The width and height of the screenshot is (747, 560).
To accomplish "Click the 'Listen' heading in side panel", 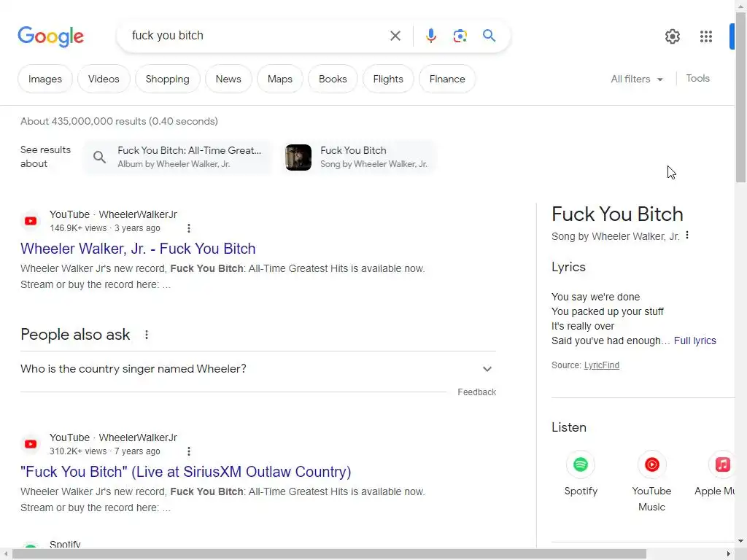I will [569, 427].
